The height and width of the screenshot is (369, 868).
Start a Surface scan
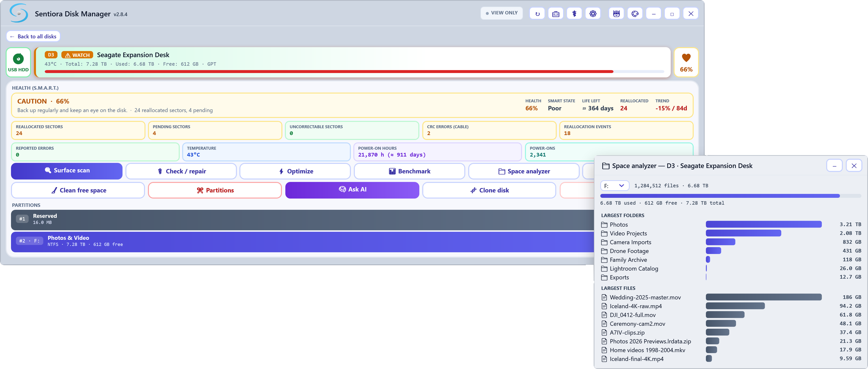[67, 171]
